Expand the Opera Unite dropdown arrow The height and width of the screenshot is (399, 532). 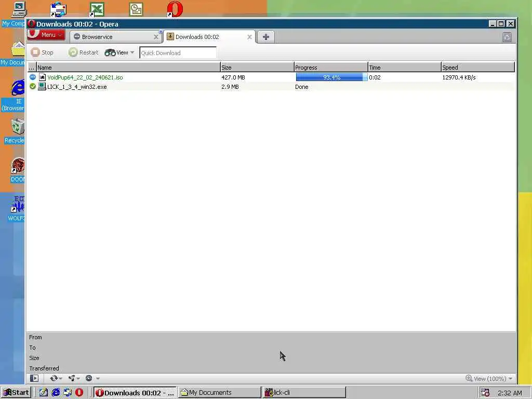pos(78,378)
